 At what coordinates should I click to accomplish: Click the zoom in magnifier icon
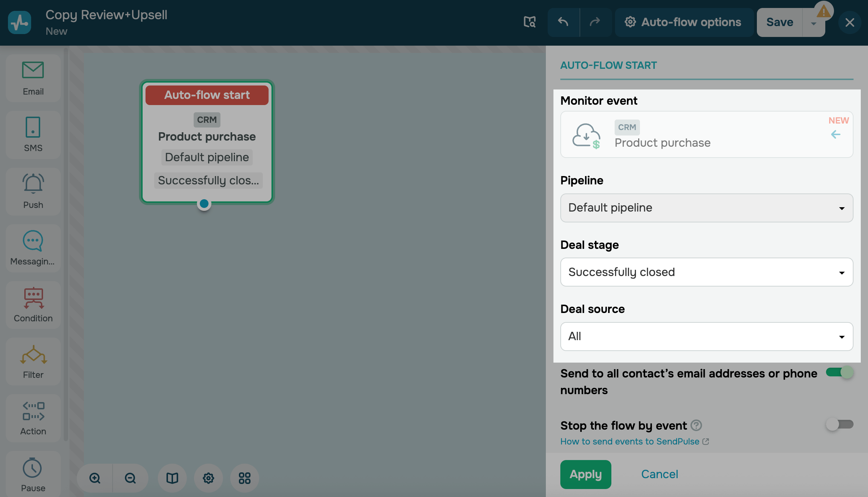[x=95, y=478]
